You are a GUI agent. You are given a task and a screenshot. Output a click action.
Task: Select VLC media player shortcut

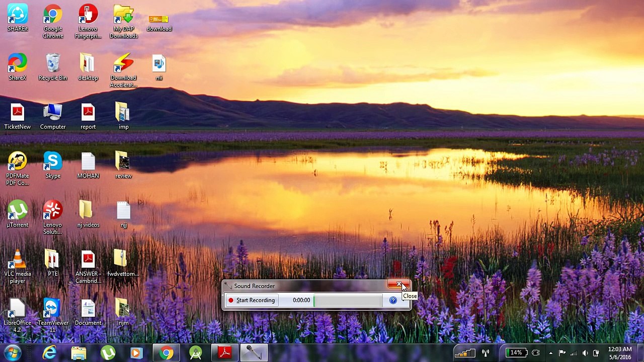click(18, 267)
